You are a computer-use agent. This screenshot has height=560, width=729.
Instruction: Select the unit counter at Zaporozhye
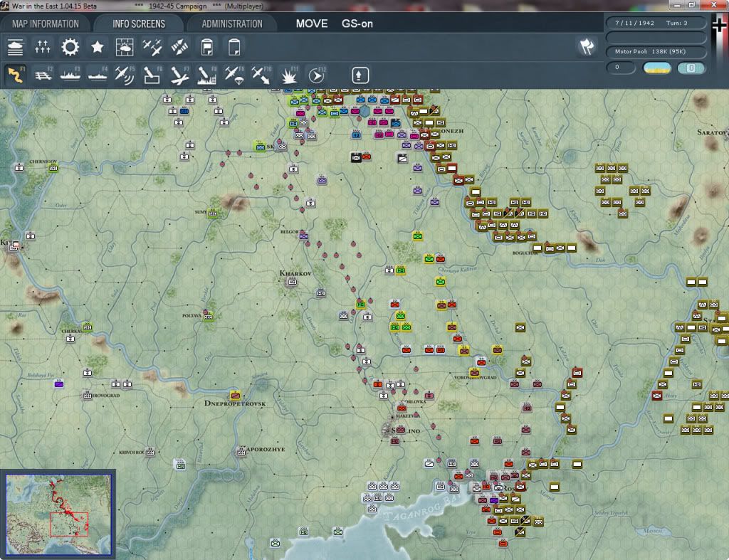[241, 452]
